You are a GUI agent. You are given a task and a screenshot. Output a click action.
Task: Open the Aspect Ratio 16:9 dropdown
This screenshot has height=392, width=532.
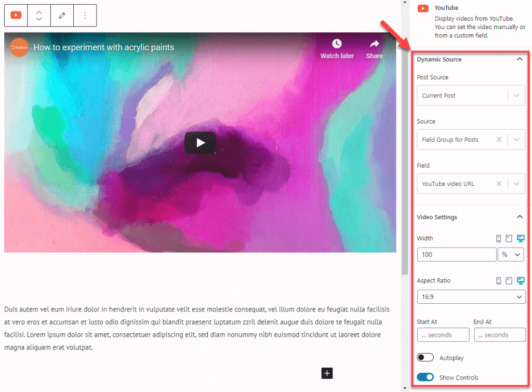pos(471,296)
